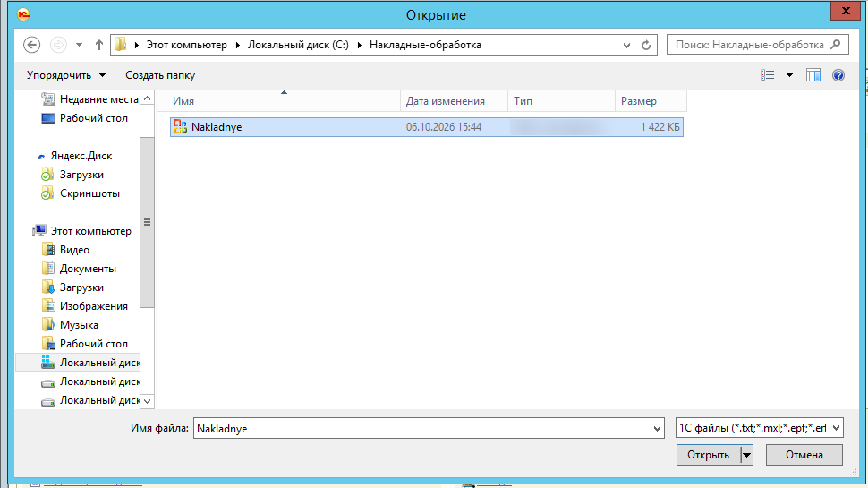The image size is (868, 488).
Task: Open top 'Рабочий стол' in favorites
Action: click(94, 118)
